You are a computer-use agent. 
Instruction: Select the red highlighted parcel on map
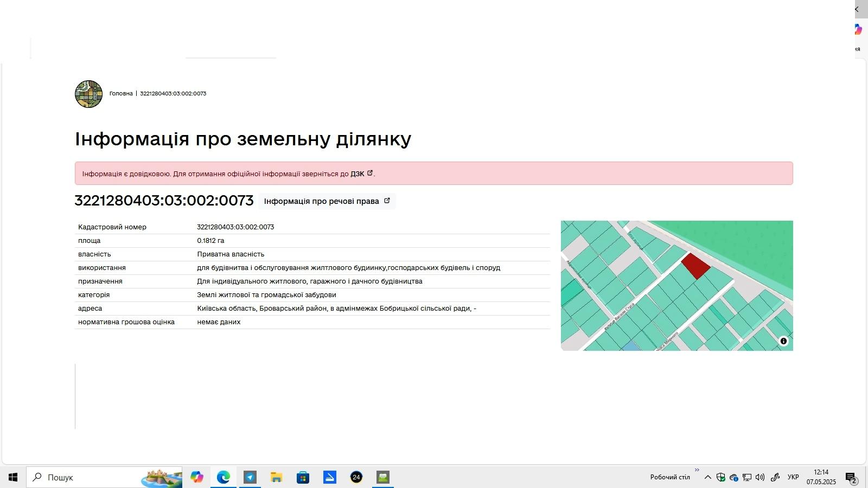tap(695, 266)
